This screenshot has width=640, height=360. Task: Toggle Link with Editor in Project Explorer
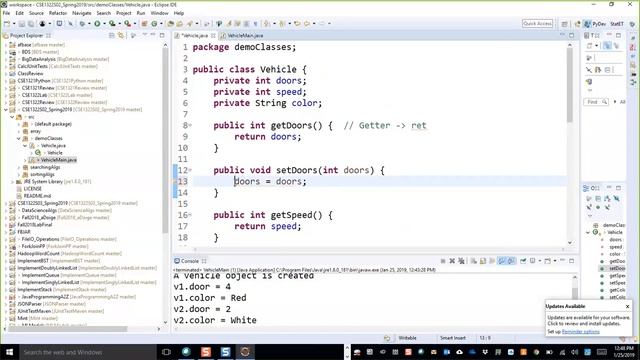click(x=121, y=36)
